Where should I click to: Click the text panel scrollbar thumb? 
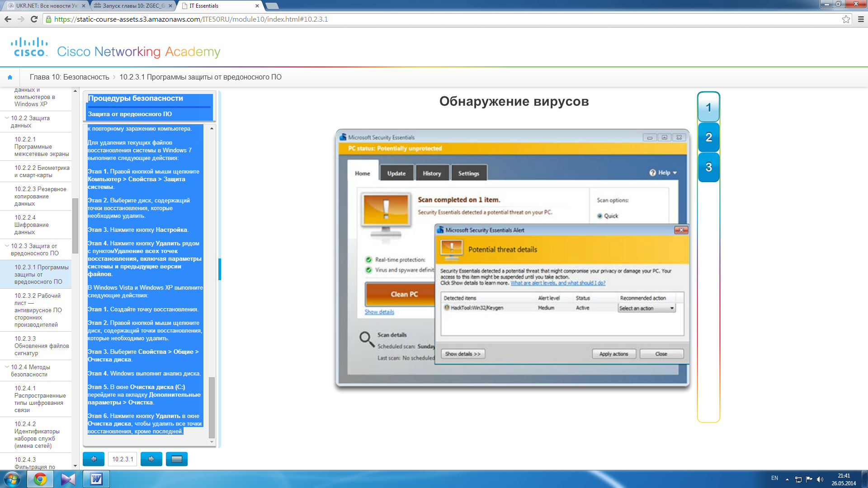pos(212,408)
